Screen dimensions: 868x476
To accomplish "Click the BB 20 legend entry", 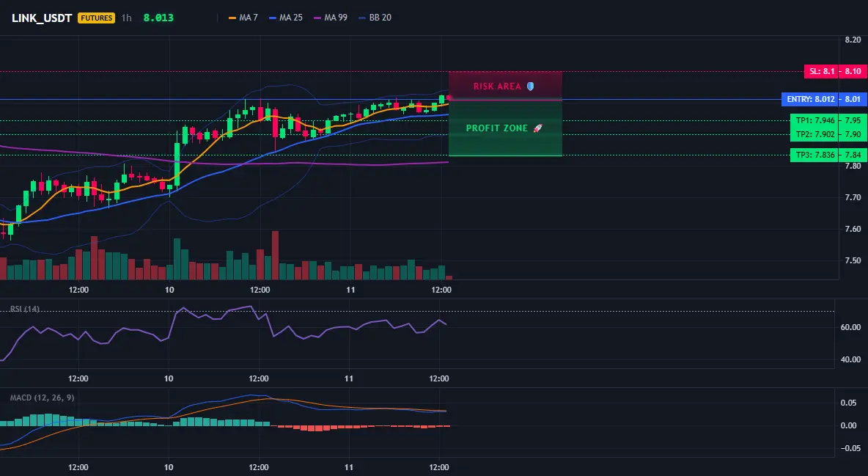I will click(x=375, y=18).
